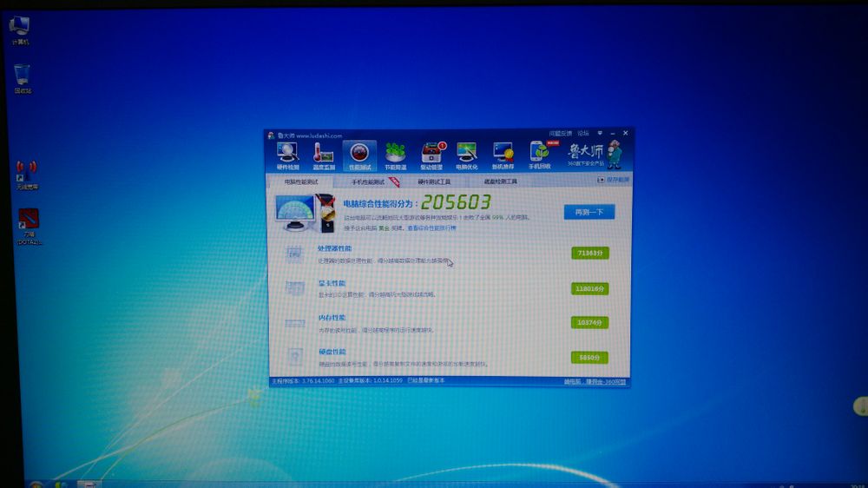This screenshot has width=868, height=488.
Task: Switch to the 硬件测试工具 tab
Action: tap(433, 181)
